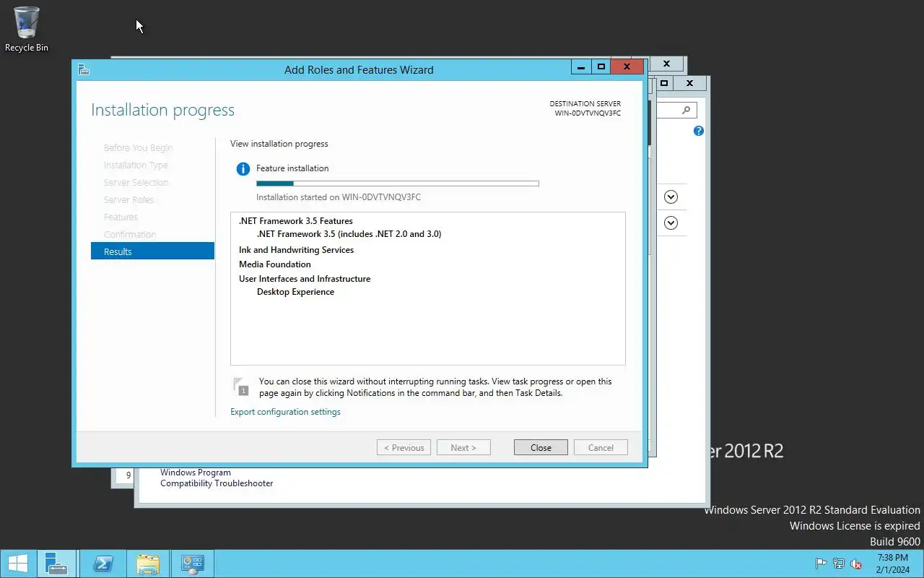Click the Close button in the wizard
This screenshot has height=578, width=924.
point(541,447)
